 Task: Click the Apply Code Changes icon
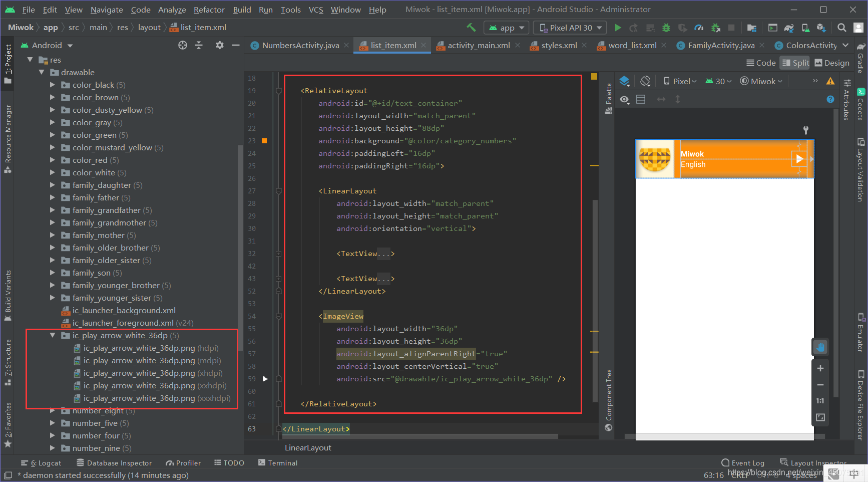pyautogui.click(x=650, y=28)
